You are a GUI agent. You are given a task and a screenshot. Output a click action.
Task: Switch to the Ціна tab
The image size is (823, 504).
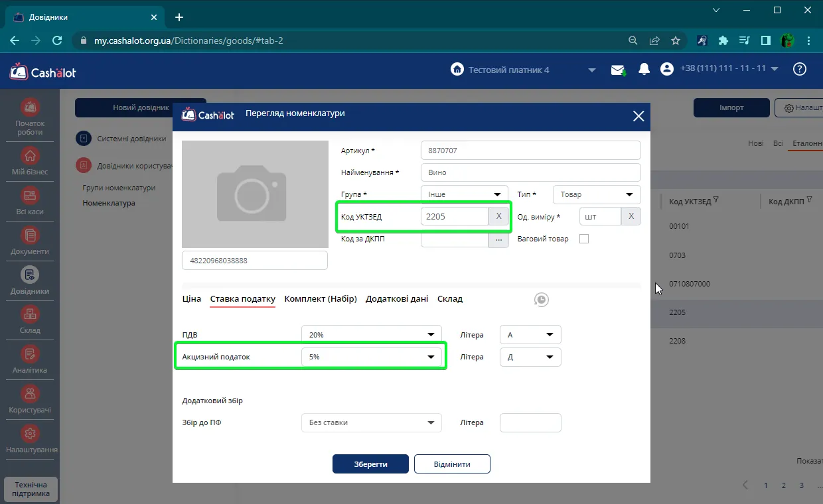click(192, 299)
